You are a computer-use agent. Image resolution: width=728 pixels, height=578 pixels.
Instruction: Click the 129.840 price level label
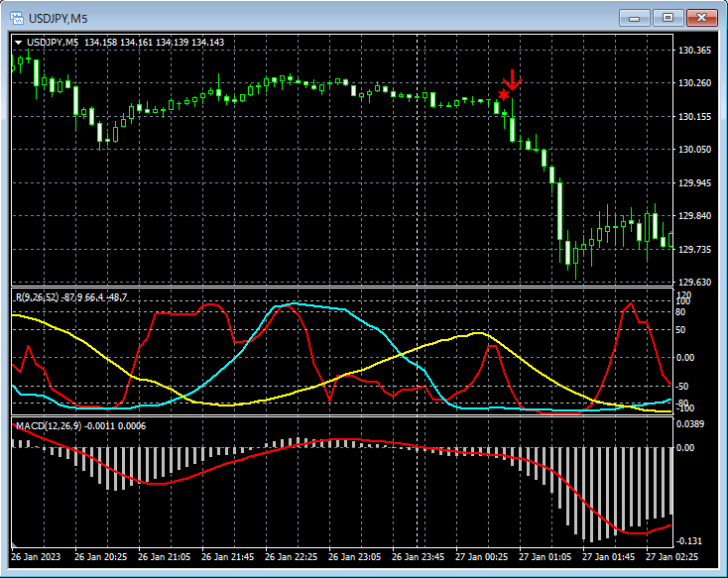(x=694, y=216)
